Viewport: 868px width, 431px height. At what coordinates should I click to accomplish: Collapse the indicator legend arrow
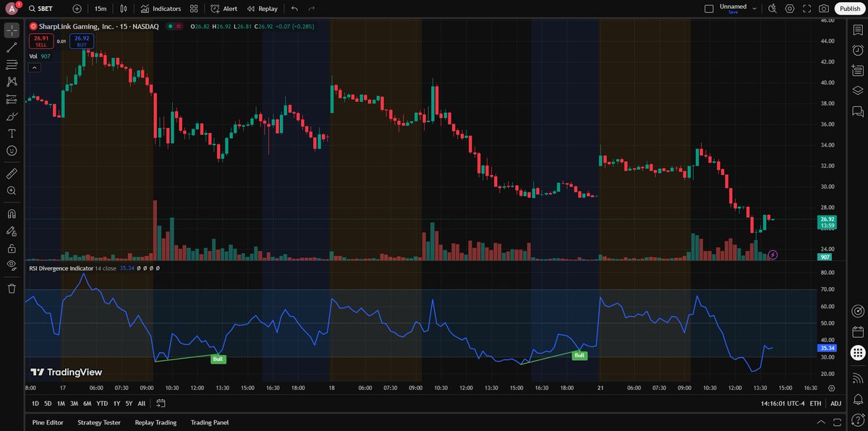tap(34, 67)
